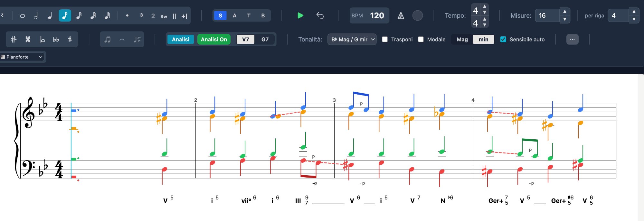Enable the Trasponi checkbox

[385, 39]
